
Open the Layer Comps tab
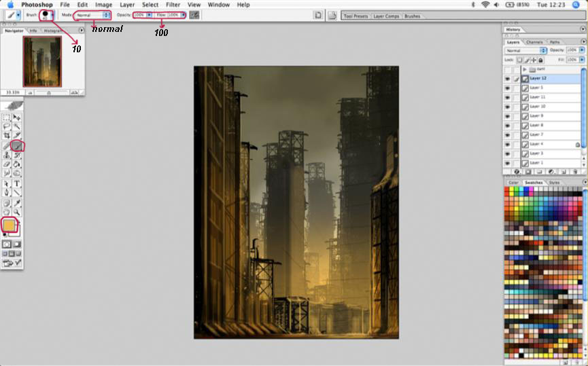(x=387, y=16)
